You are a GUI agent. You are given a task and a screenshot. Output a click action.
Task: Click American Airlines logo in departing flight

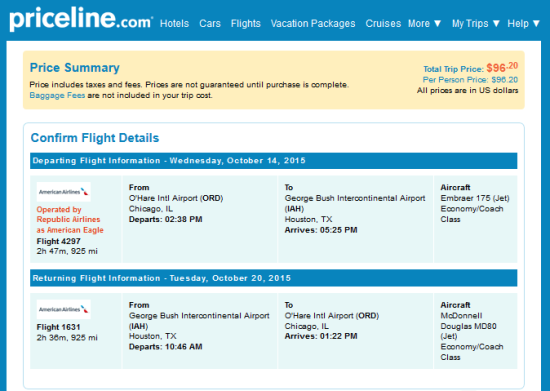click(x=63, y=192)
